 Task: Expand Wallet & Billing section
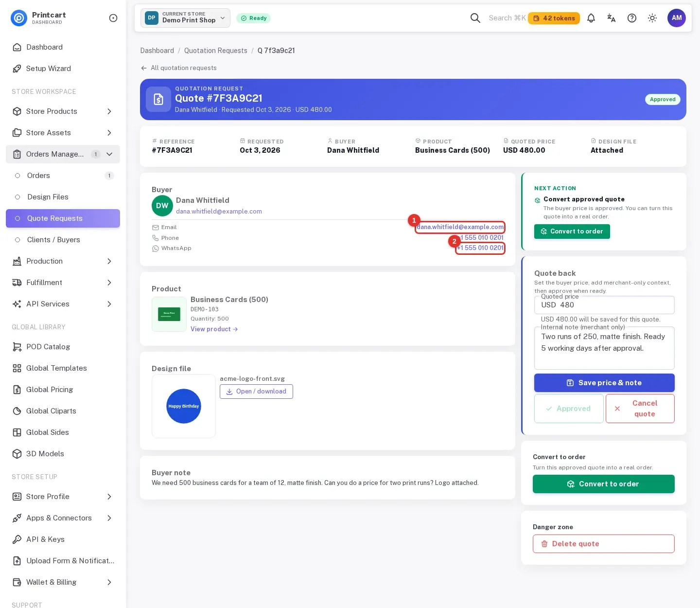[63, 582]
